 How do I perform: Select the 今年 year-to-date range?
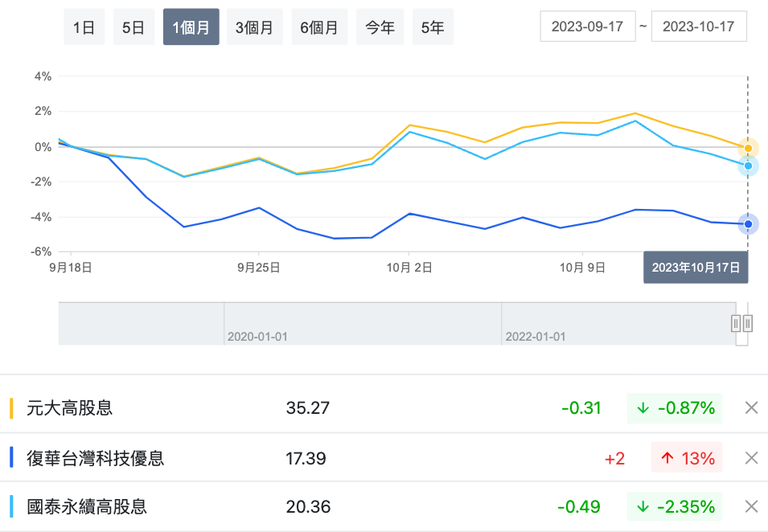pyautogui.click(x=380, y=28)
